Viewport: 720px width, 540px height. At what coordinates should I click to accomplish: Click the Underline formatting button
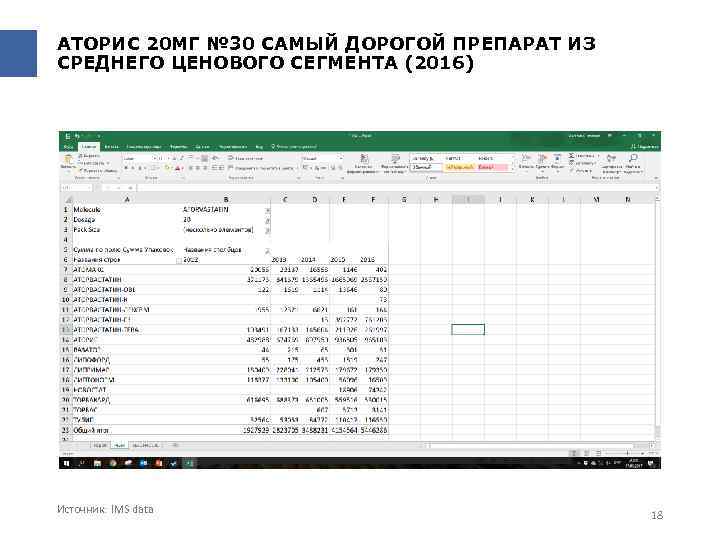(x=140, y=168)
